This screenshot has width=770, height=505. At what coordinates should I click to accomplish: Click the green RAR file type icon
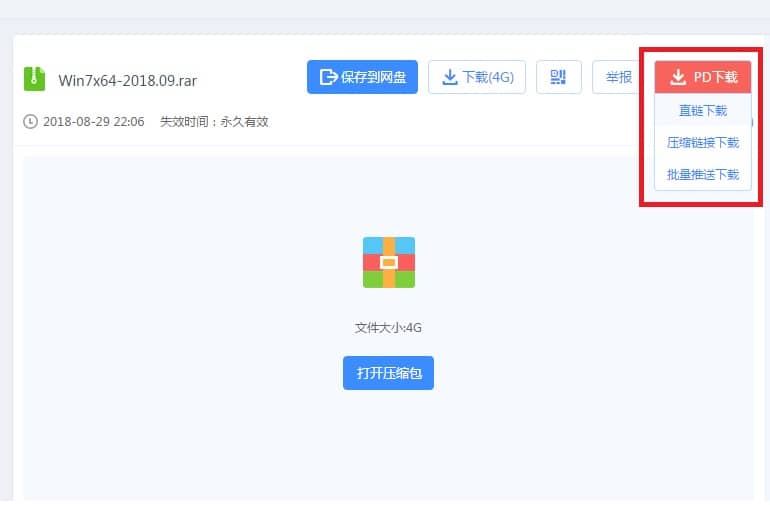coord(34,79)
